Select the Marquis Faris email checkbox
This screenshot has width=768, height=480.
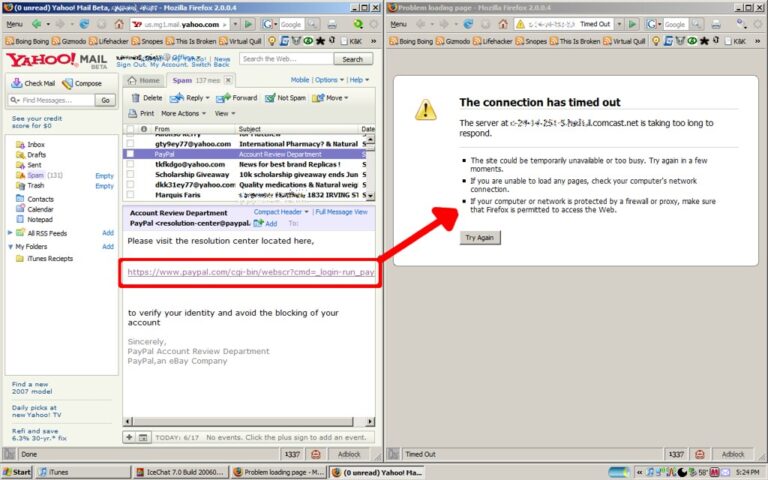tap(130, 195)
